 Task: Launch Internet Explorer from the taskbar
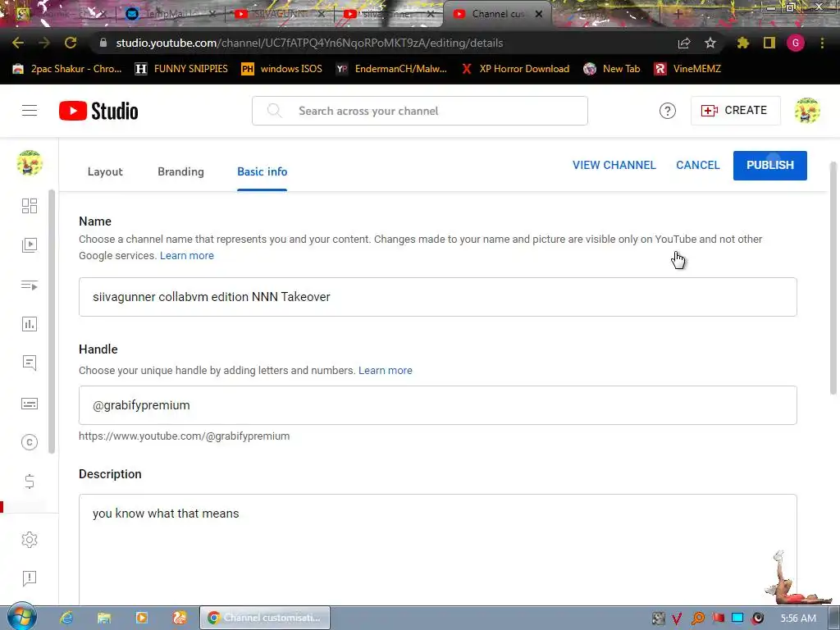66,618
